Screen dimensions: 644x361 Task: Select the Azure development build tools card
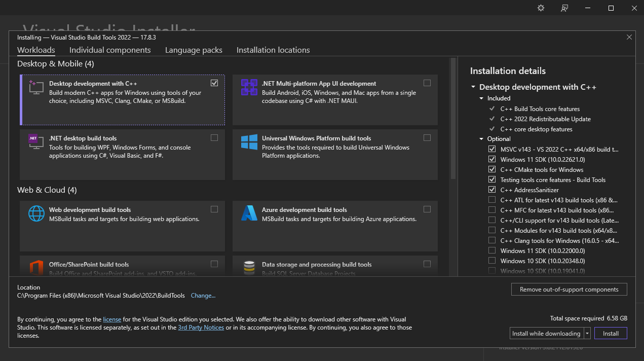point(335,226)
